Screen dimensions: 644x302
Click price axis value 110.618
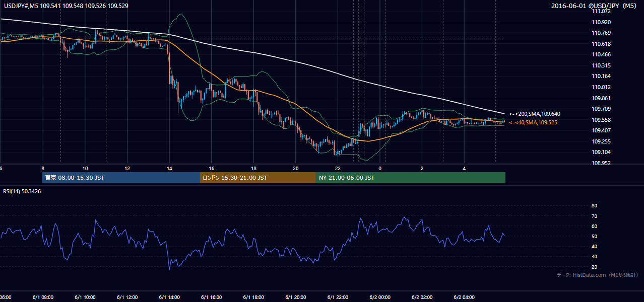601,44
